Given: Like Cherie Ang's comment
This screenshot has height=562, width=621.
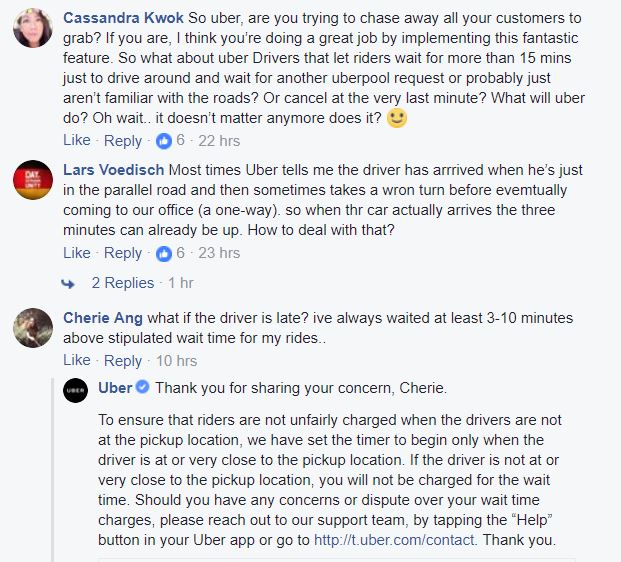Looking at the screenshot, I should (77, 360).
